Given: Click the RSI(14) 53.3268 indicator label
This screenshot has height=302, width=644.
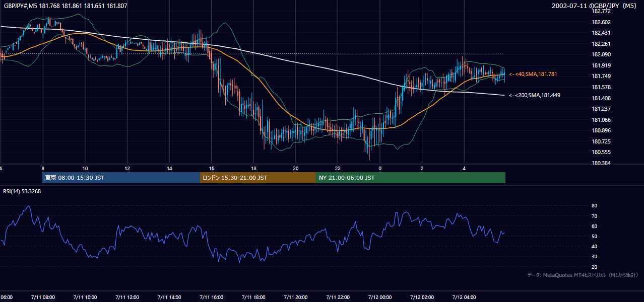Looking at the screenshot, I should [x=22, y=191].
